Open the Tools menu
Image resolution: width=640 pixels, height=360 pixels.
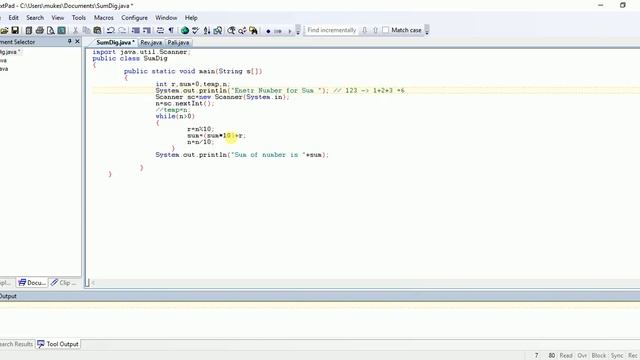[79, 18]
